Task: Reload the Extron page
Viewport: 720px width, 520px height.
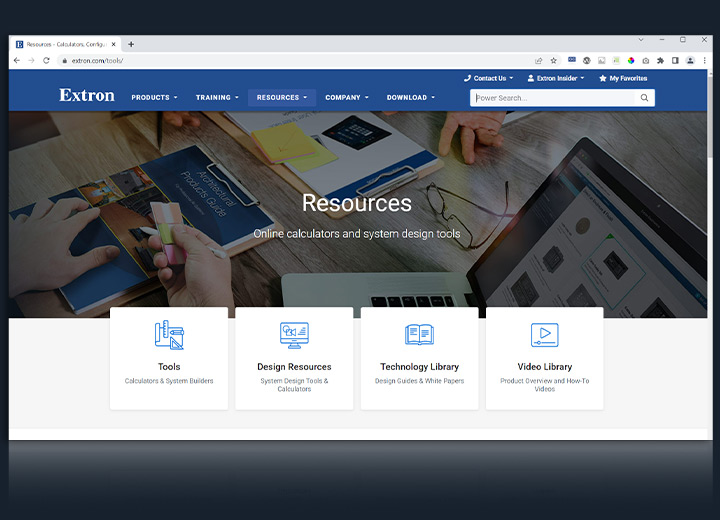Action: click(46, 60)
